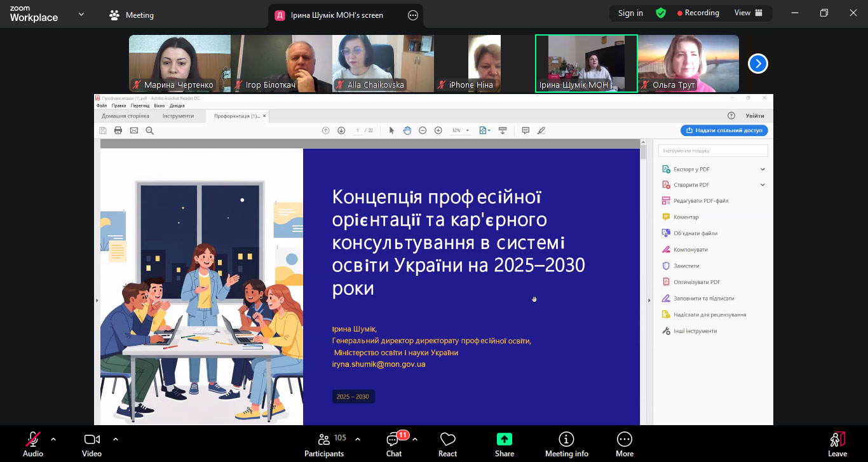The image size is (868, 462).
Task: Unmute microphone with the Audio button
Action: point(33,443)
